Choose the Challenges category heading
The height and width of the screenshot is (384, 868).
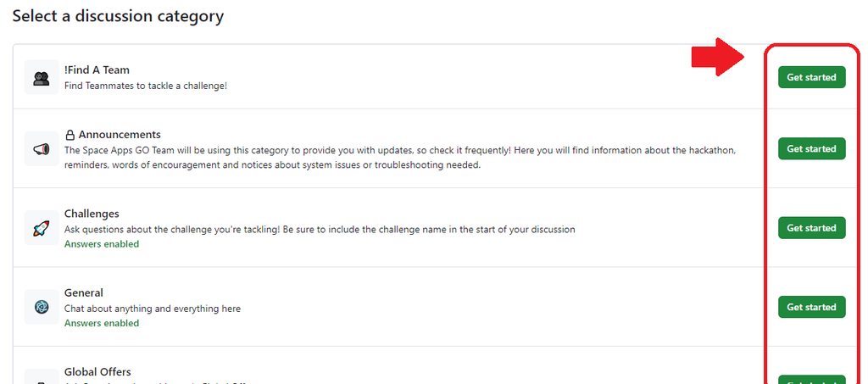(92, 214)
